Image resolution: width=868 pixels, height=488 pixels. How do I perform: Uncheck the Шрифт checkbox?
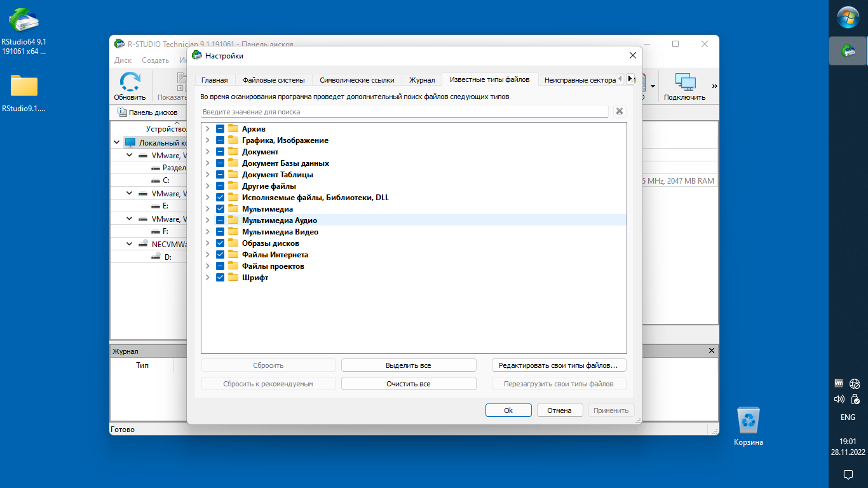coord(220,278)
